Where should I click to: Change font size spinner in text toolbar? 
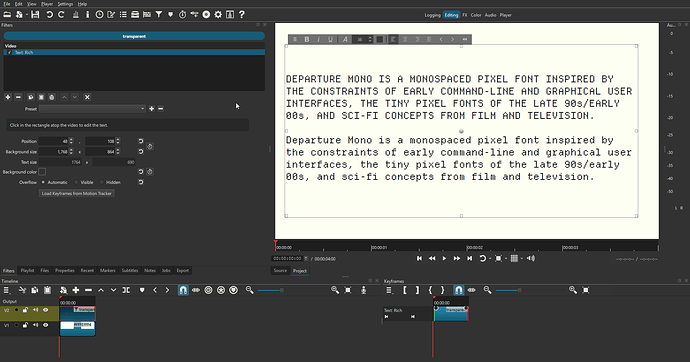click(x=363, y=40)
